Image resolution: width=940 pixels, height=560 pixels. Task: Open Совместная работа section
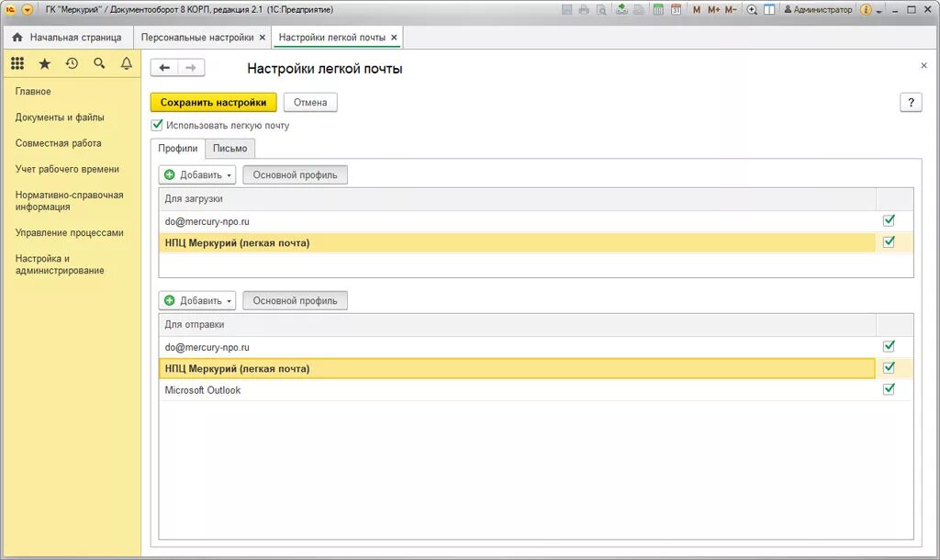(x=58, y=142)
